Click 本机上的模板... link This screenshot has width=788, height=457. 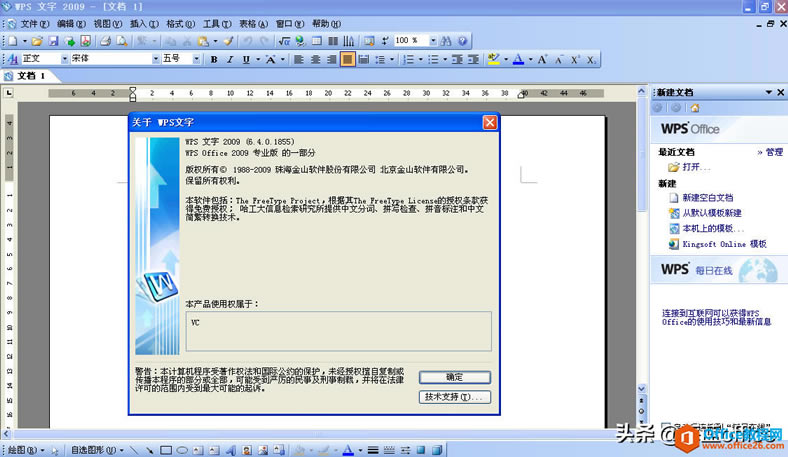pyautogui.click(x=713, y=229)
